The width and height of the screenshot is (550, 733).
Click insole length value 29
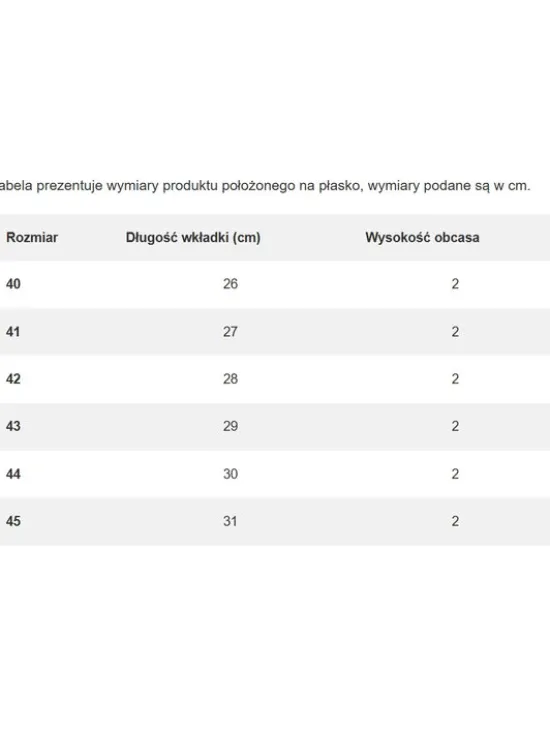pyautogui.click(x=230, y=426)
